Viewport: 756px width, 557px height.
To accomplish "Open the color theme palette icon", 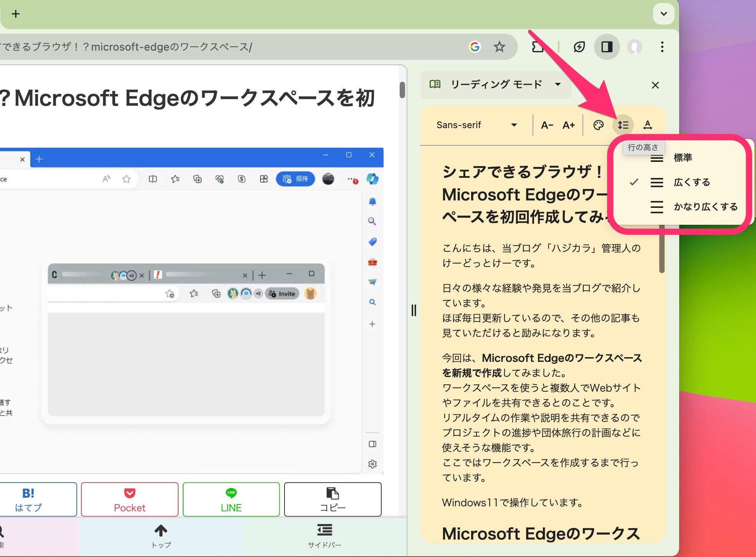I will click(598, 125).
